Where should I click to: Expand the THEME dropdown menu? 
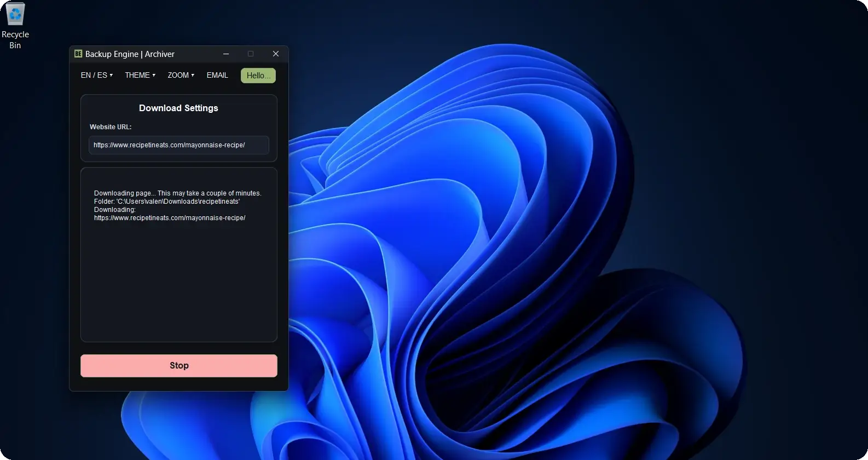pos(140,75)
